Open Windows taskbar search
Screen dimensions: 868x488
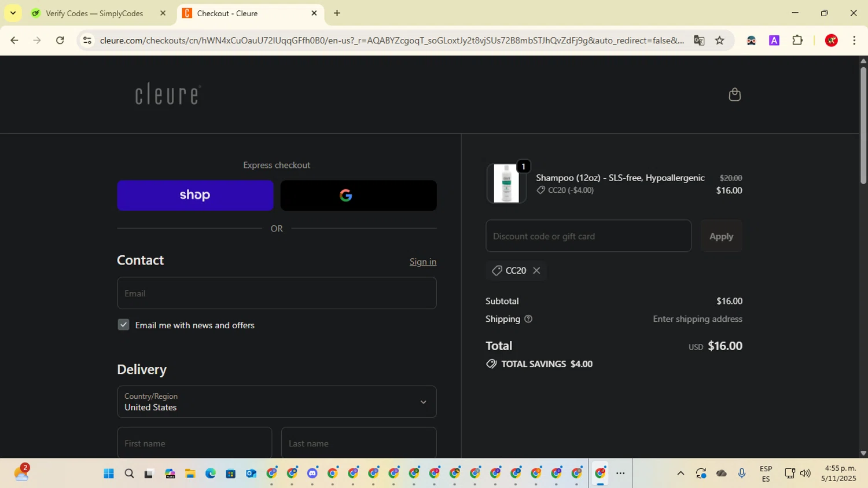pos(129,474)
